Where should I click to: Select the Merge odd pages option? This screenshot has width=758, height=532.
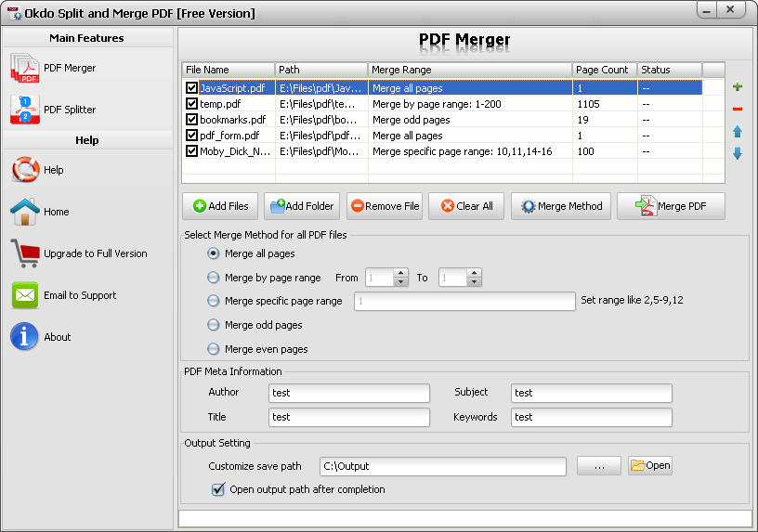point(214,325)
